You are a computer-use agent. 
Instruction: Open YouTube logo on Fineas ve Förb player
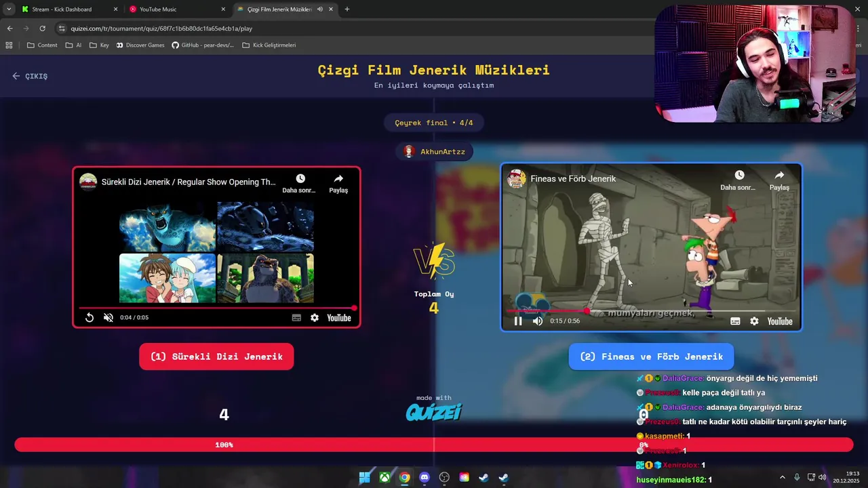(x=780, y=321)
